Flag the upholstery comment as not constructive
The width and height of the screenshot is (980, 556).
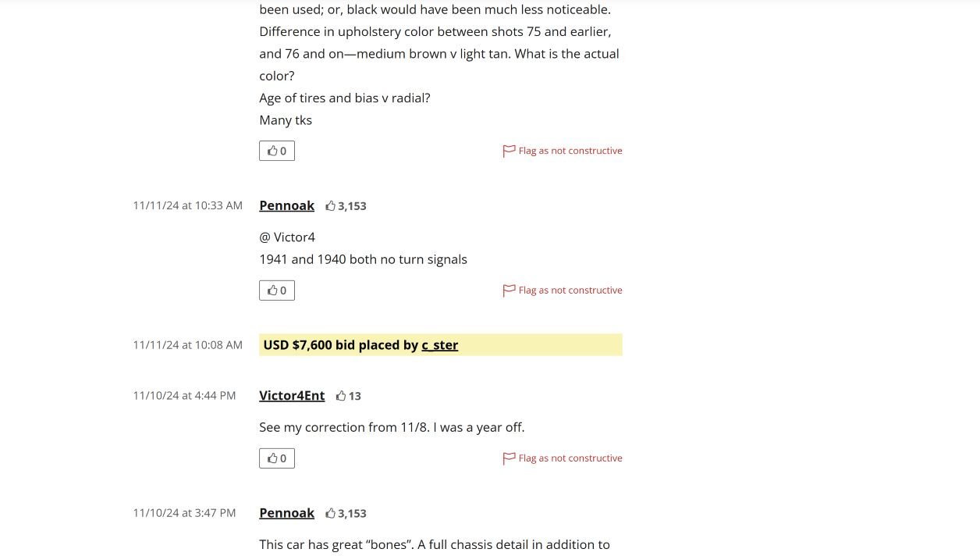(x=563, y=151)
